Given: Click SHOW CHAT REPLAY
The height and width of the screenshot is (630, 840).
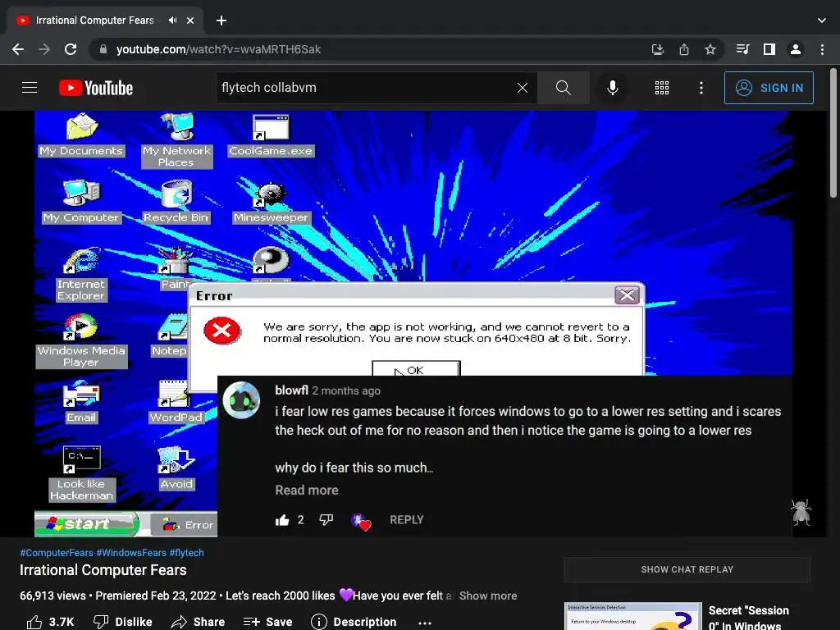Looking at the screenshot, I should click(x=687, y=569).
